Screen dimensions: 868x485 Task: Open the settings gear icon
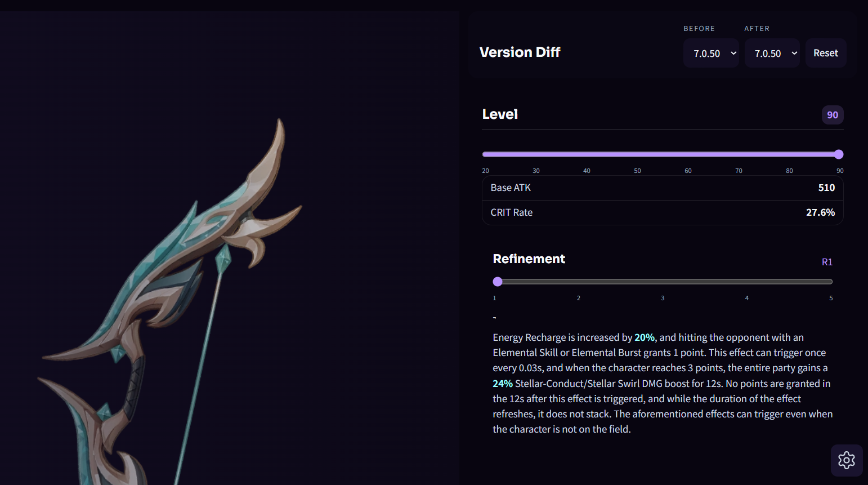point(847,460)
